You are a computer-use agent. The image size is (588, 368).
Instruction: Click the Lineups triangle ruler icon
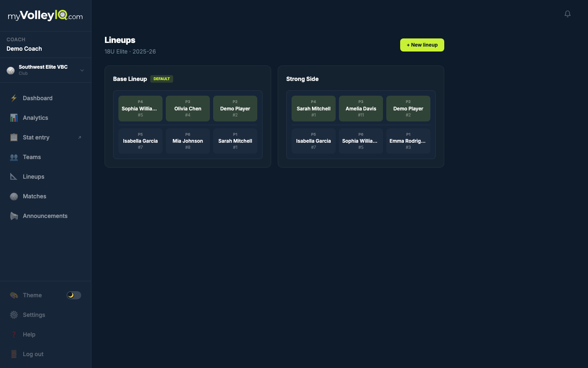[14, 177]
